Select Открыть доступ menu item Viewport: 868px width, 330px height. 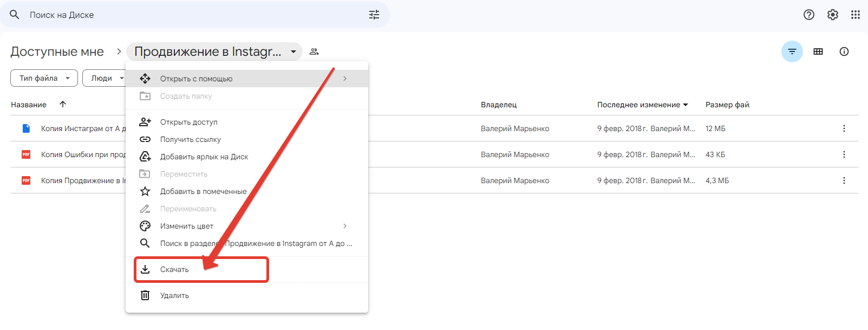point(247,122)
